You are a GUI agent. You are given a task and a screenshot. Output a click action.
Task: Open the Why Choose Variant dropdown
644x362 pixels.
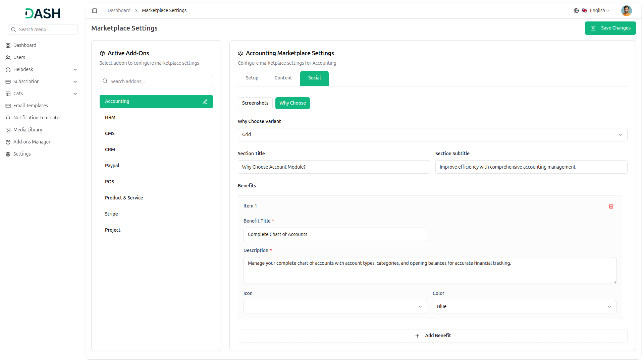[432, 135]
